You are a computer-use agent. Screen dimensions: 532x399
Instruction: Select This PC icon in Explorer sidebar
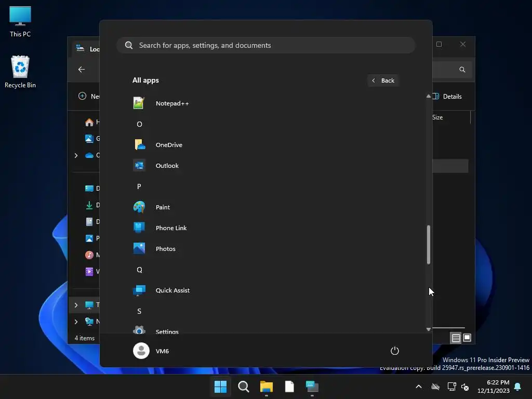pos(89,305)
